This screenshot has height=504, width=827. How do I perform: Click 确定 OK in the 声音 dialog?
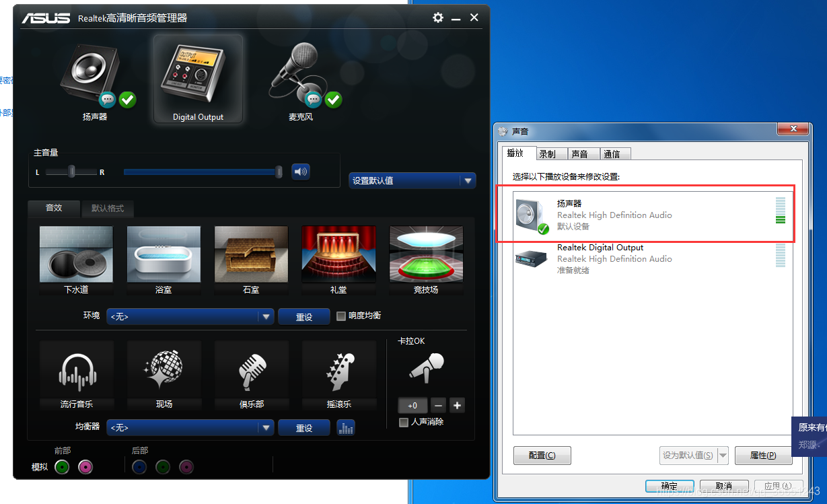click(670, 486)
